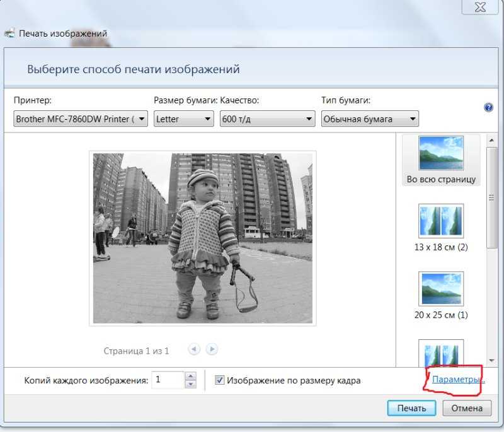Click the layout list scrollbar thumb

491,197
